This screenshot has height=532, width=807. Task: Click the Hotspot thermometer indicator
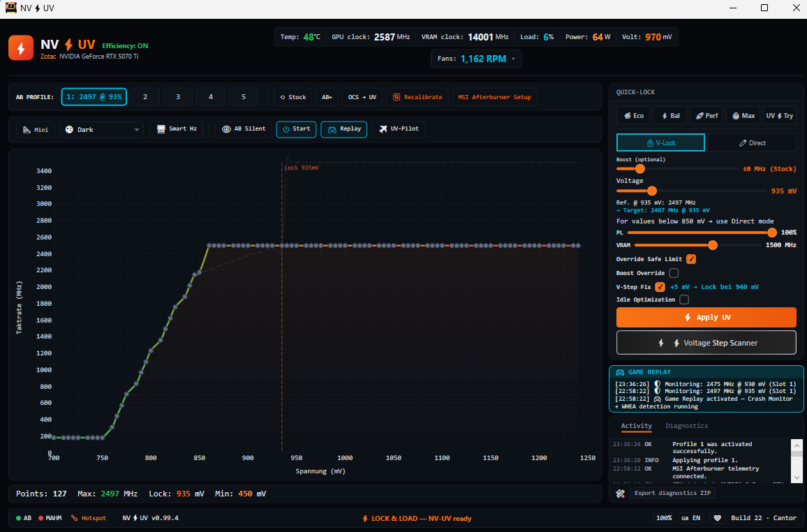point(89,518)
